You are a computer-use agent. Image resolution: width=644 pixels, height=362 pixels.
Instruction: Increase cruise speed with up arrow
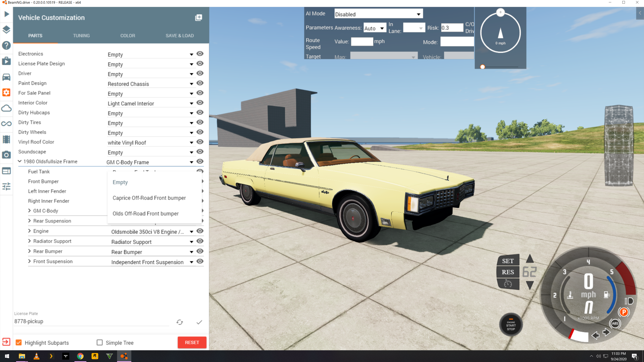point(530,259)
